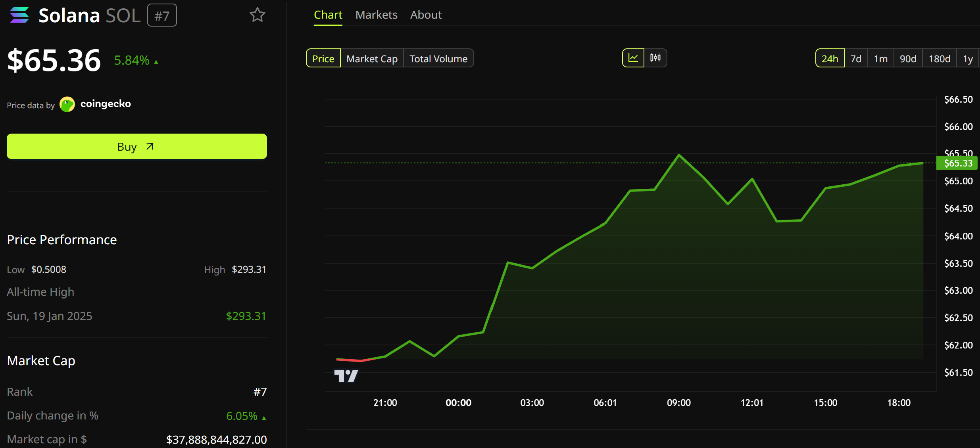Click the $64.00 price axis label
980x448 pixels.
[959, 236]
